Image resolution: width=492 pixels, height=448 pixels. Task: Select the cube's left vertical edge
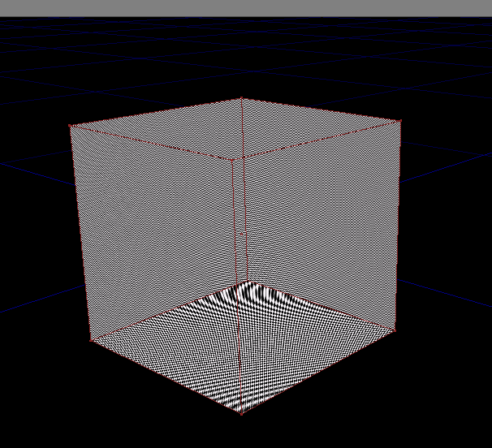tap(80, 234)
